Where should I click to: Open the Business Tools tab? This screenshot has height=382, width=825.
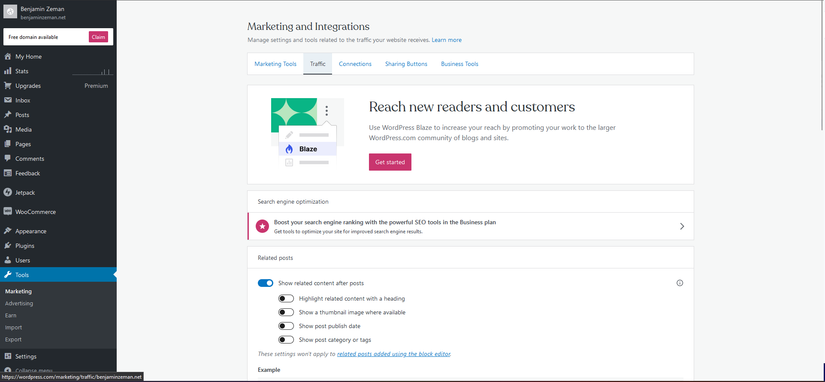pyautogui.click(x=459, y=64)
